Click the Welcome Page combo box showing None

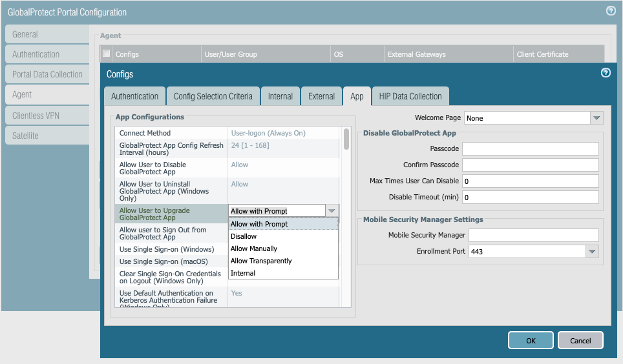pyautogui.click(x=527, y=118)
